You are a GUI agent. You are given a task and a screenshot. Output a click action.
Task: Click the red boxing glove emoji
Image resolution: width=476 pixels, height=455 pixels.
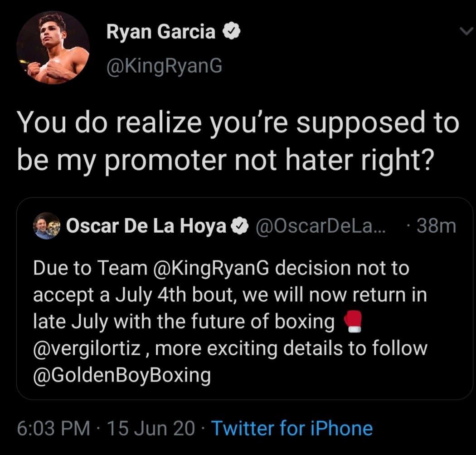(x=352, y=322)
